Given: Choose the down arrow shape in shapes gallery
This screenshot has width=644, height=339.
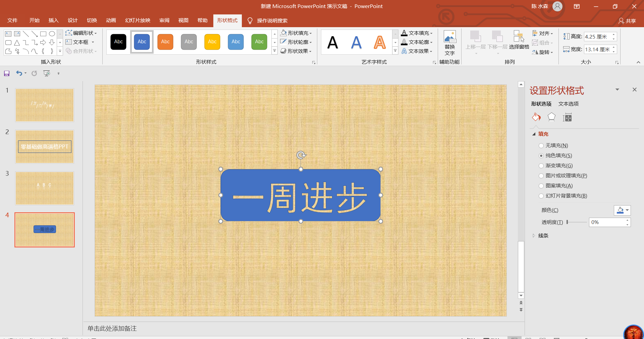Looking at the screenshot, I should pyautogui.click(x=52, y=43).
